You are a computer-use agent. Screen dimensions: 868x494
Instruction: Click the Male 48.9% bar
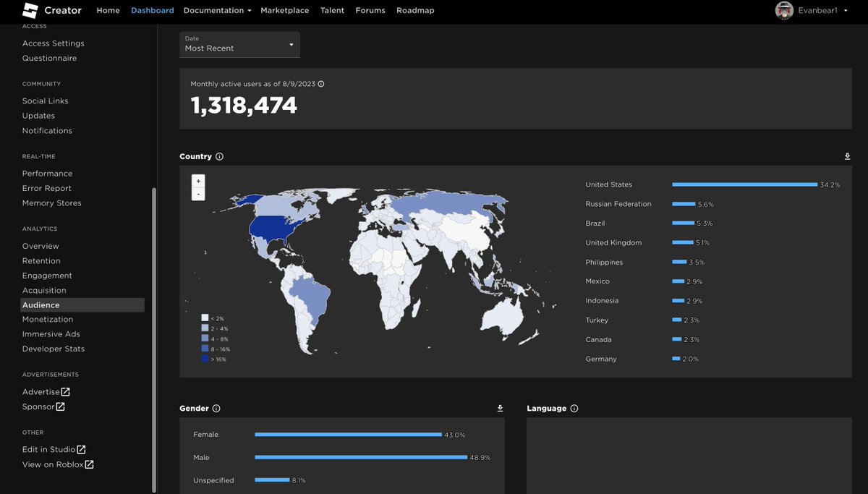click(361, 457)
